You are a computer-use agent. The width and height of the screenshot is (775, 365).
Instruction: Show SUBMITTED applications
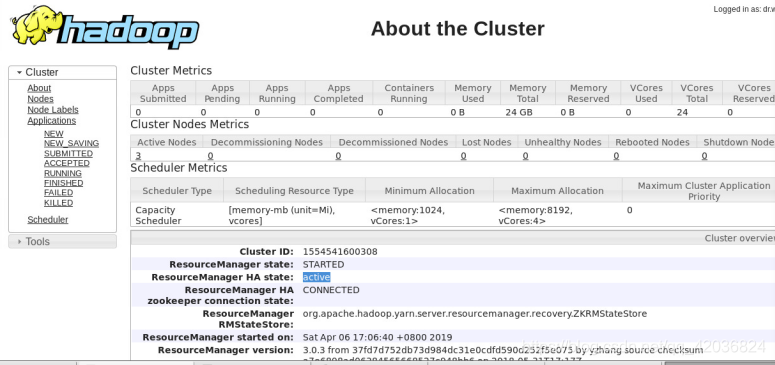pyautogui.click(x=68, y=153)
